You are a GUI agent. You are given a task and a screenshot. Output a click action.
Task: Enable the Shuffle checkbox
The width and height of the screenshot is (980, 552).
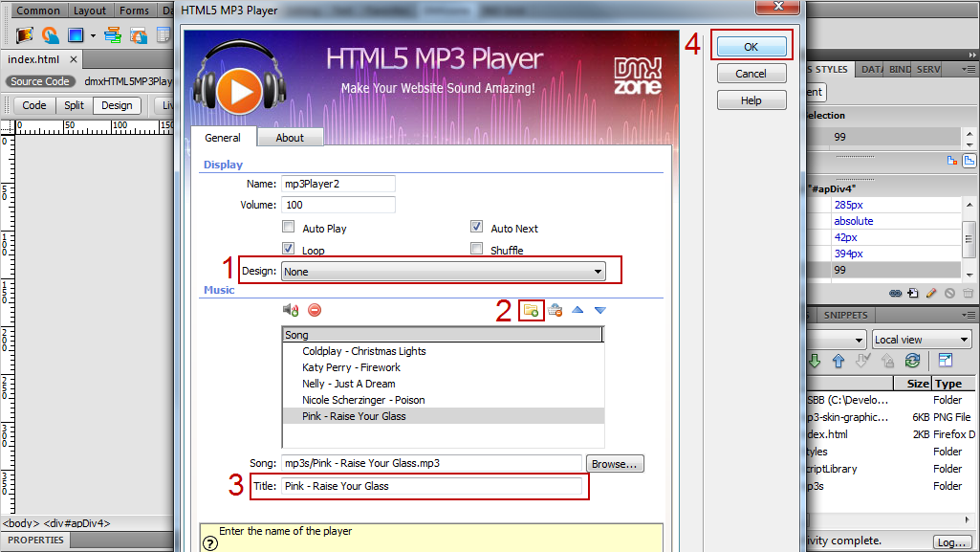point(476,248)
